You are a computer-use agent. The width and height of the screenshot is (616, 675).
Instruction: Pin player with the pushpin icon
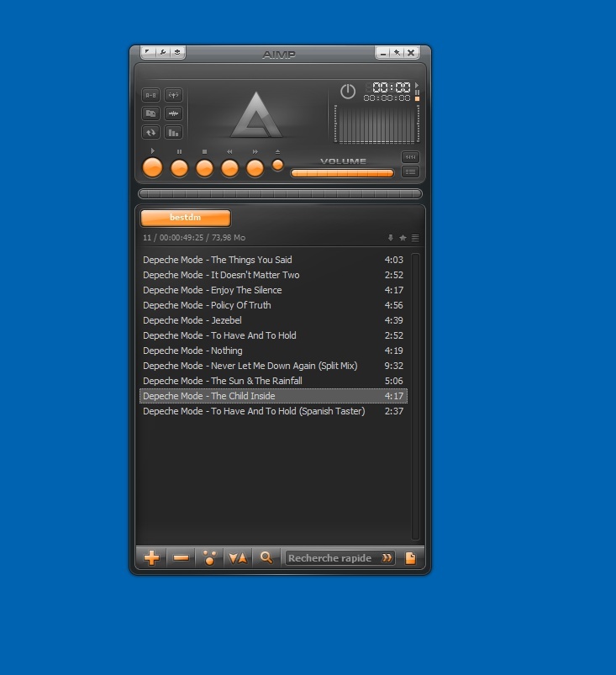coord(398,52)
